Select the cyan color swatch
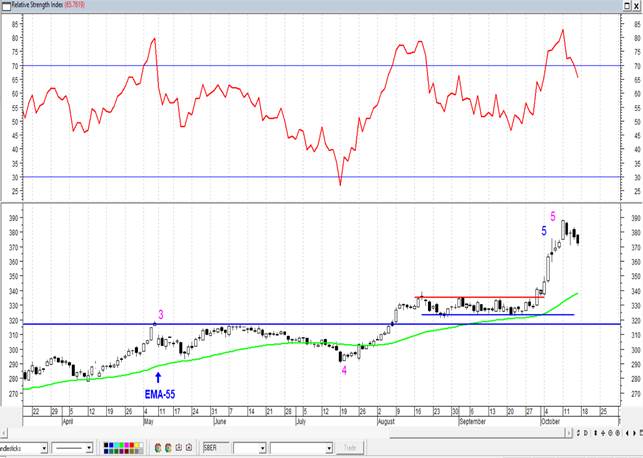 pos(116,445)
